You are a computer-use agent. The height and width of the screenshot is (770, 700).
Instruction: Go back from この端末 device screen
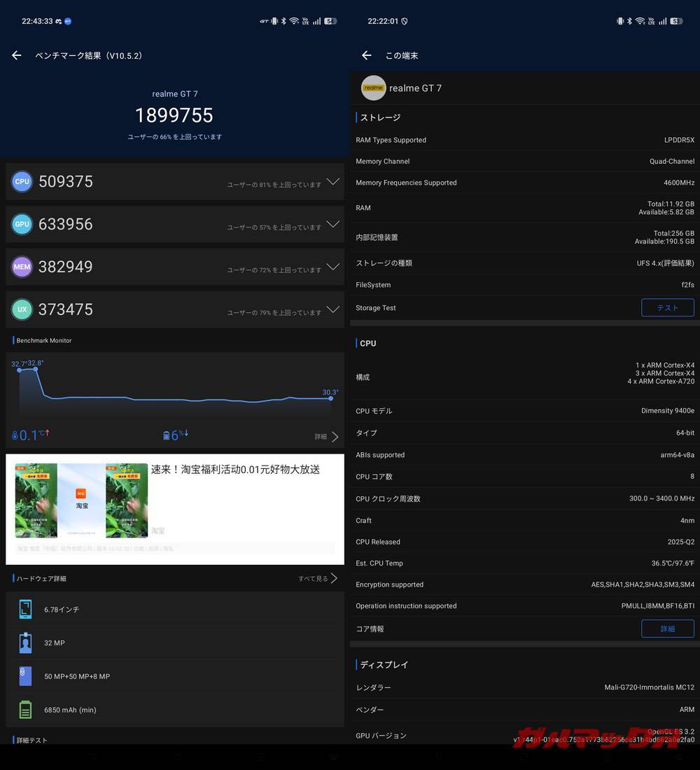(x=367, y=55)
